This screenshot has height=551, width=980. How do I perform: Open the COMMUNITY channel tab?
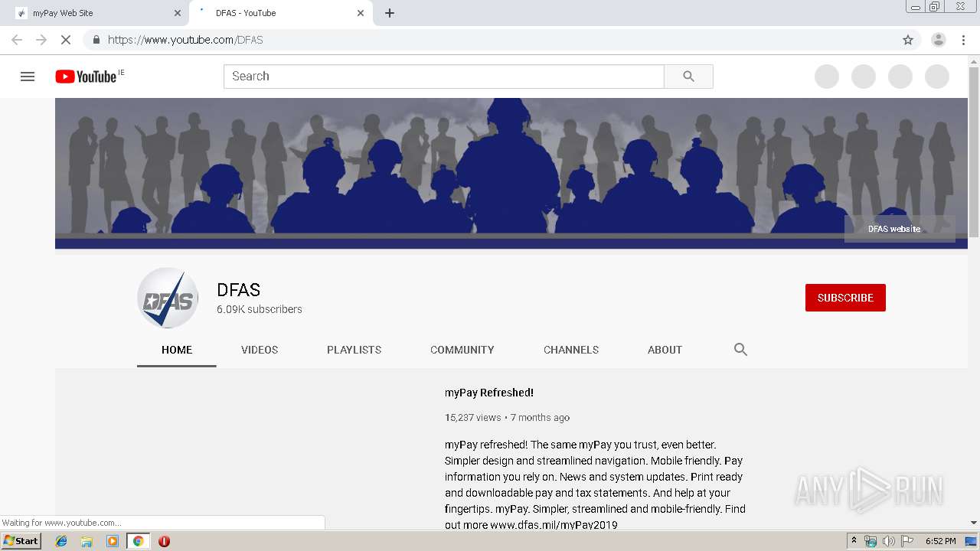tap(462, 350)
